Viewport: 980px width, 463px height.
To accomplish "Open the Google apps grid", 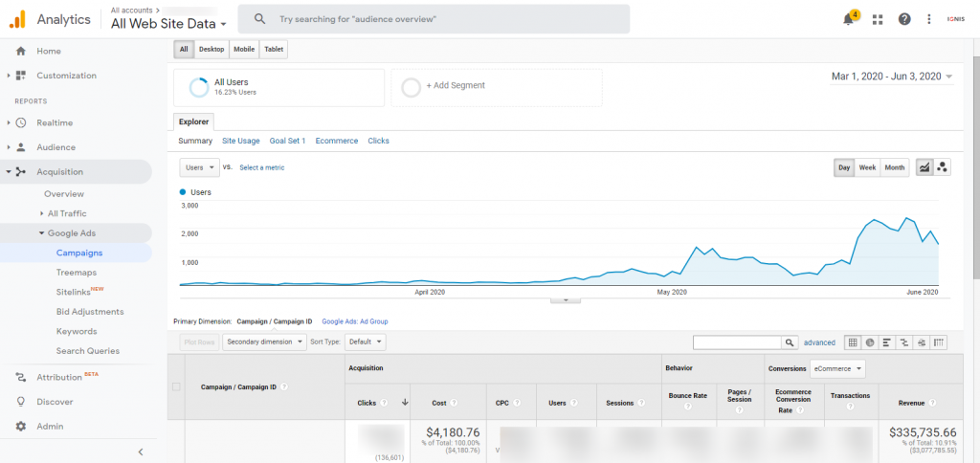I will (x=878, y=19).
